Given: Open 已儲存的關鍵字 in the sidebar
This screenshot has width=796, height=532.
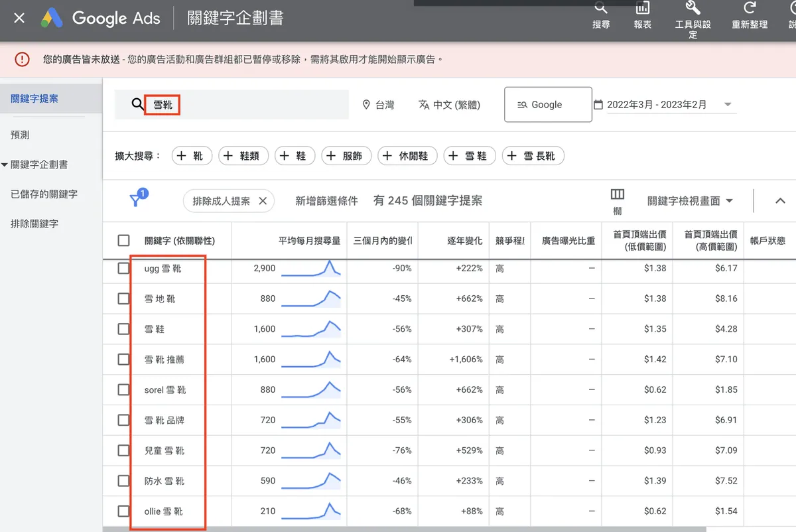Looking at the screenshot, I should pyautogui.click(x=44, y=194).
